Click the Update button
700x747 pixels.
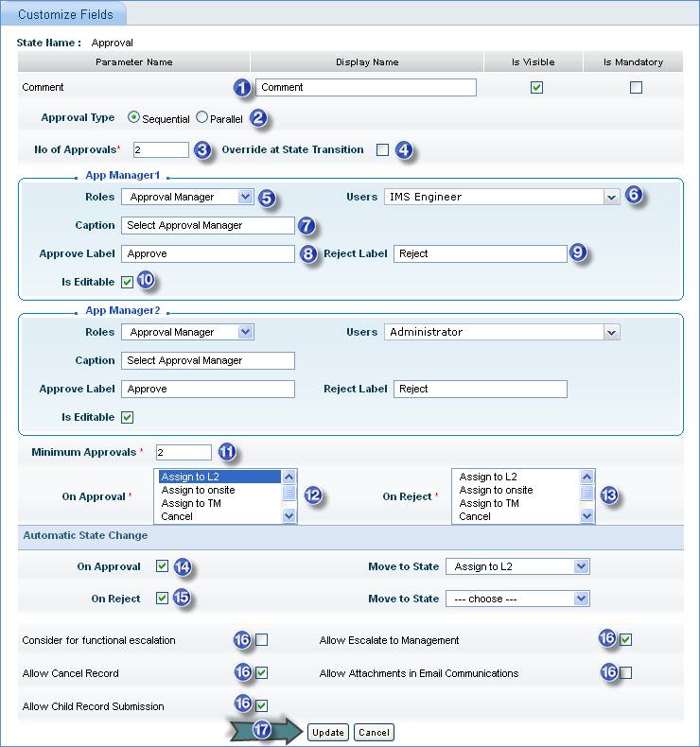(328, 732)
